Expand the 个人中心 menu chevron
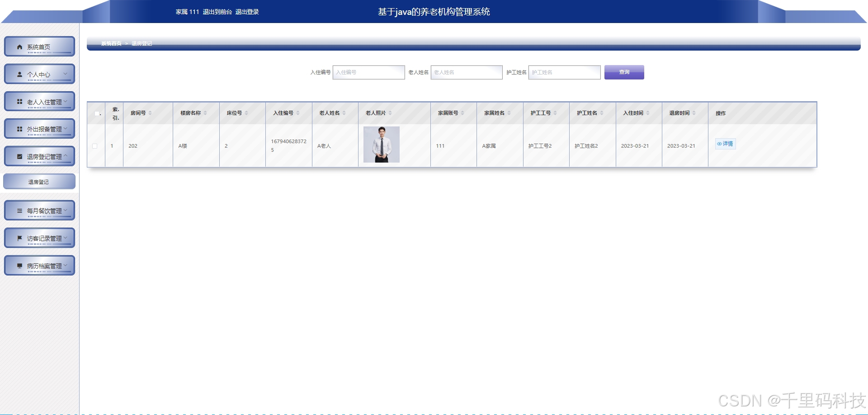 (x=65, y=74)
